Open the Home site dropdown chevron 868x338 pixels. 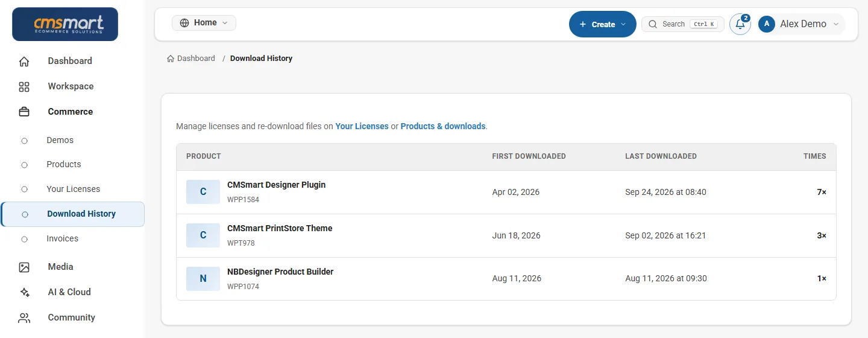pos(225,23)
